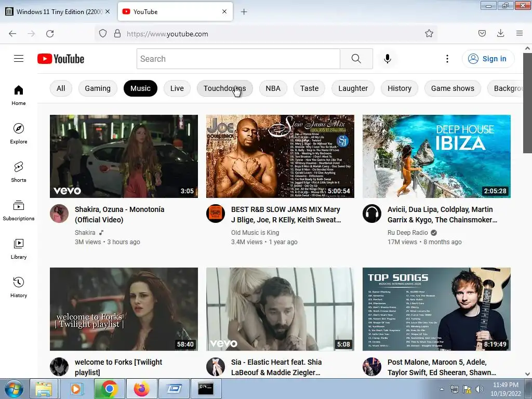The height and width of the screenshot is (399, 532).
Task: Open Explore in the sidebar
Action: point(19,134)
